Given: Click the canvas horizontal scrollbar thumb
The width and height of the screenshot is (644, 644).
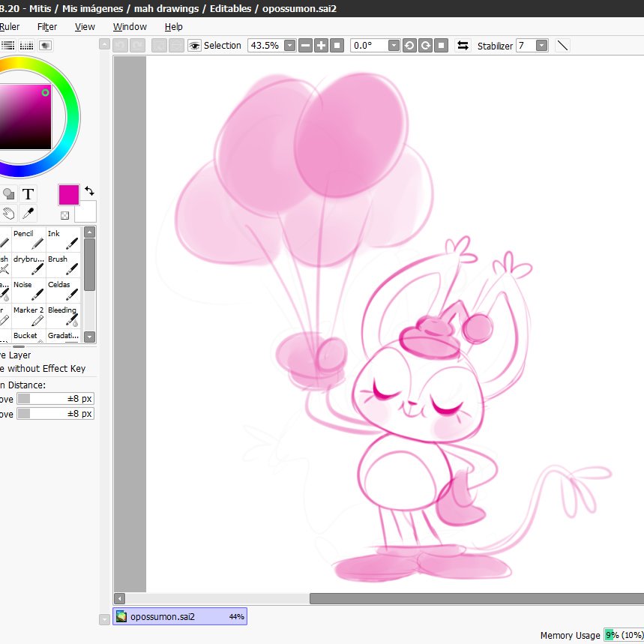Looking at the screenshot, I should [x=477, y=598].
